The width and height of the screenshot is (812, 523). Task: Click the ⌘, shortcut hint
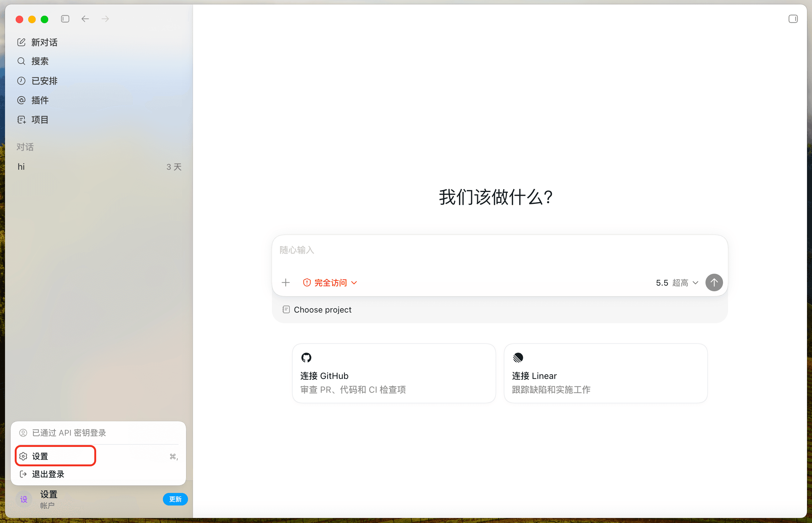pos(174,456)
